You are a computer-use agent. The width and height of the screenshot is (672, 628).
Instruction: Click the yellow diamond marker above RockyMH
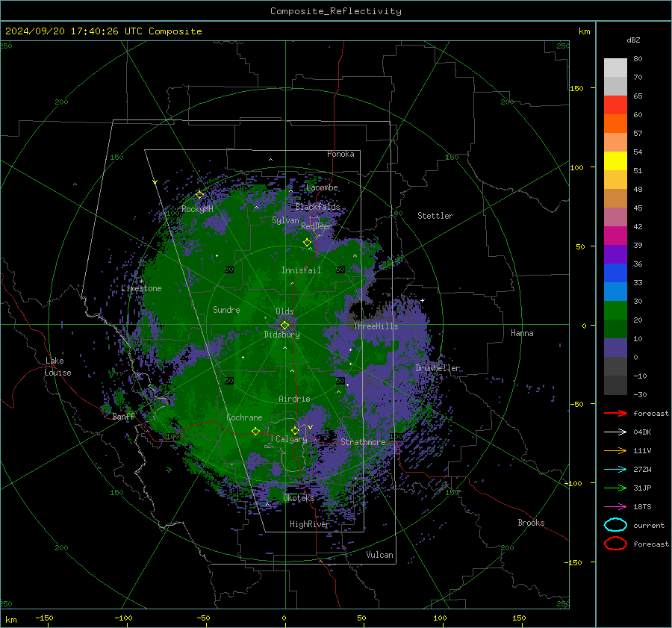199,195
